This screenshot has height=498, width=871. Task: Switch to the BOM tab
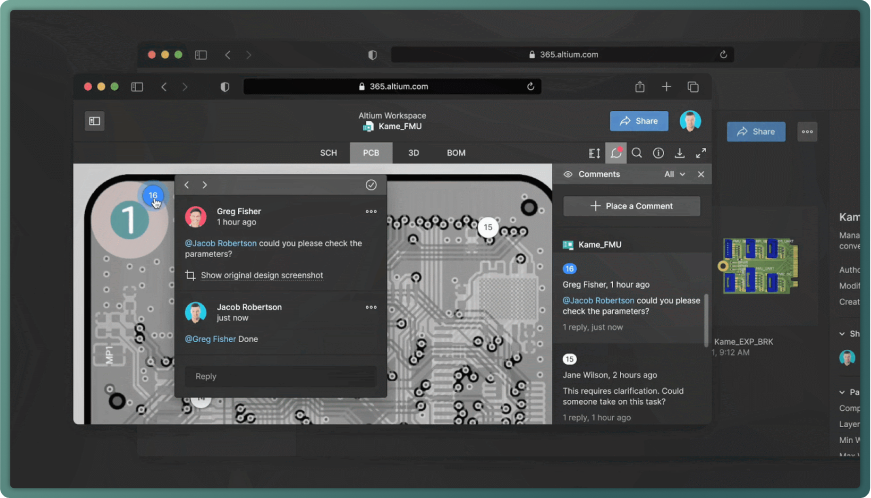coord(456,153)
